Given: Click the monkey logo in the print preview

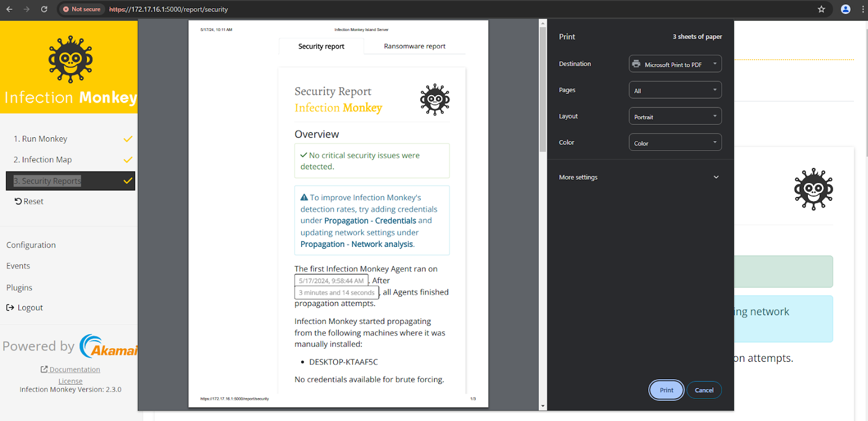Looking at the screenshot, I should (435, 99).
